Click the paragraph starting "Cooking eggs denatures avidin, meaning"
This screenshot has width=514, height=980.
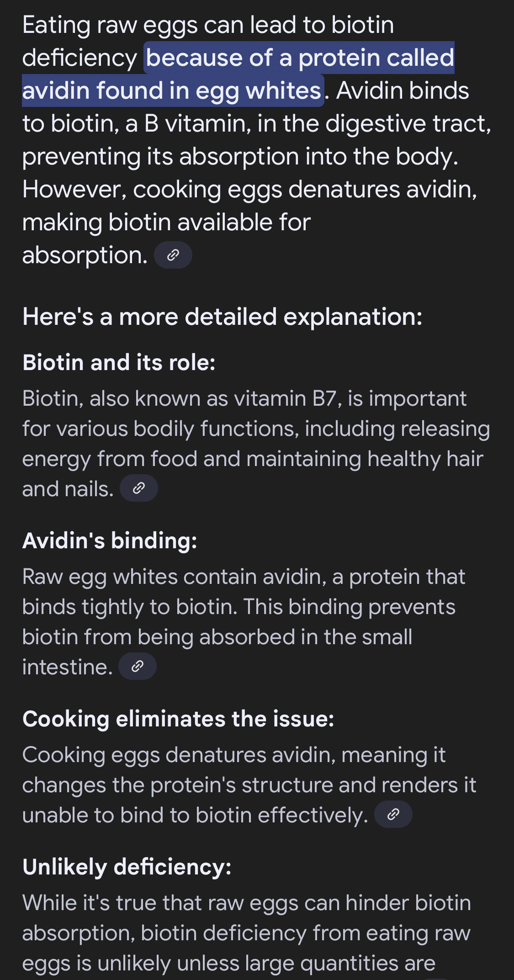[x=249, y=785]
